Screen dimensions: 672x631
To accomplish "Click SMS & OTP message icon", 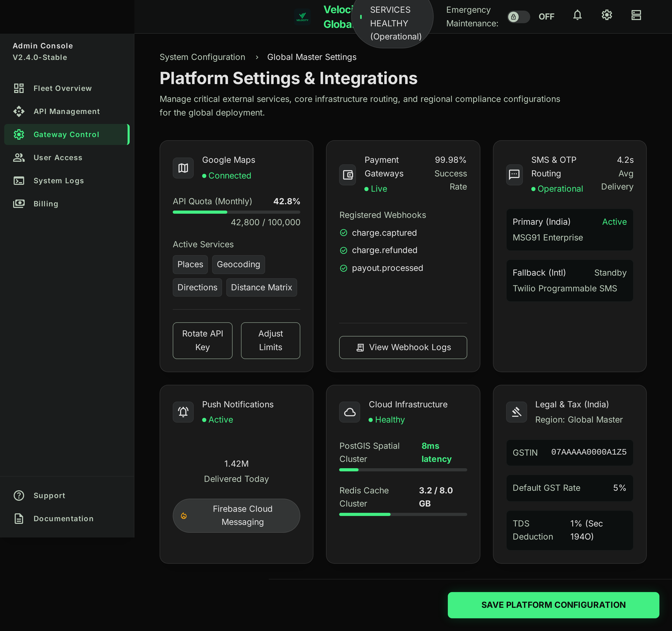I will [x=514, y=175].
